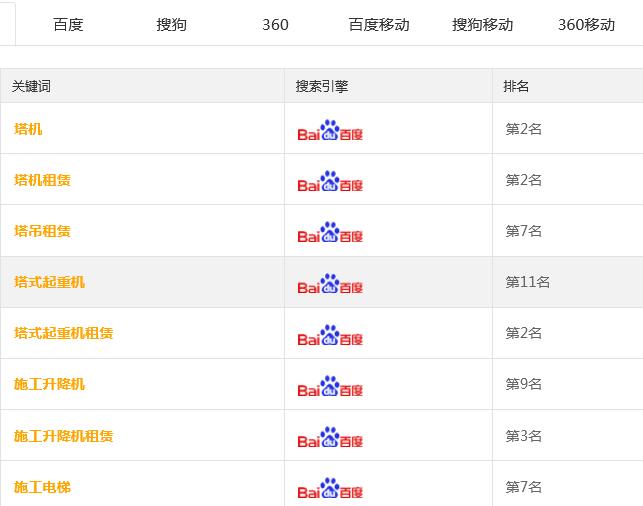Screen dimensions: 643x506
Task: Switch to the 百度 tab
Action: pyautogui.click(x=68, y=25)
